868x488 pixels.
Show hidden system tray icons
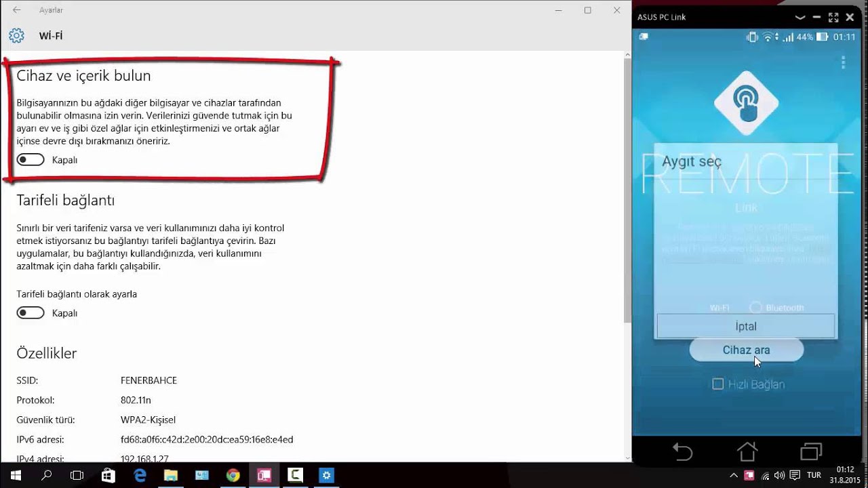click(734, 475)
